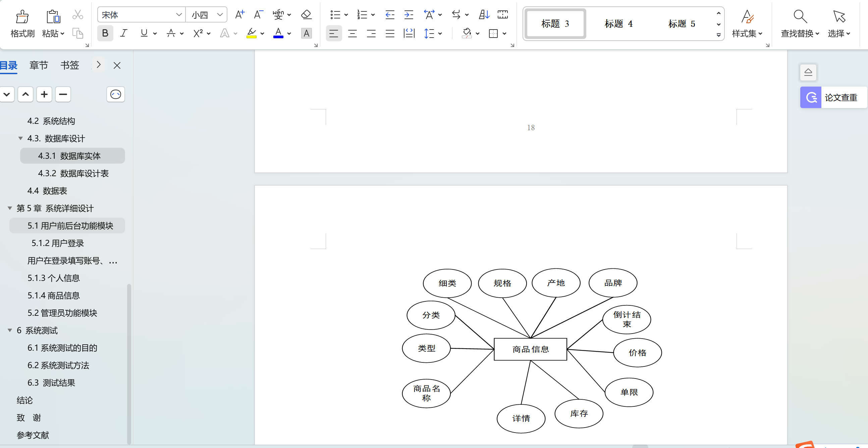Viewport: 868px width, 448px height.
Task: Open the font color dropdown arrow
Action: coord(289,33)
